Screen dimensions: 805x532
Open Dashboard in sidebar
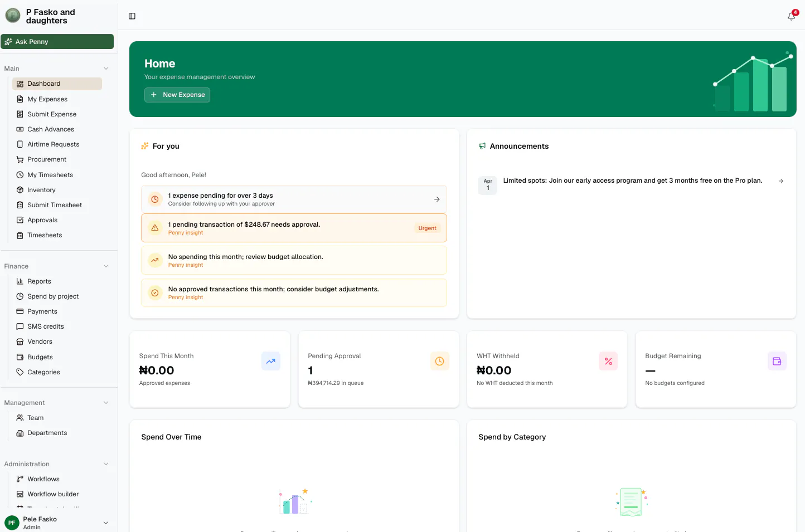tap(57, 84)
